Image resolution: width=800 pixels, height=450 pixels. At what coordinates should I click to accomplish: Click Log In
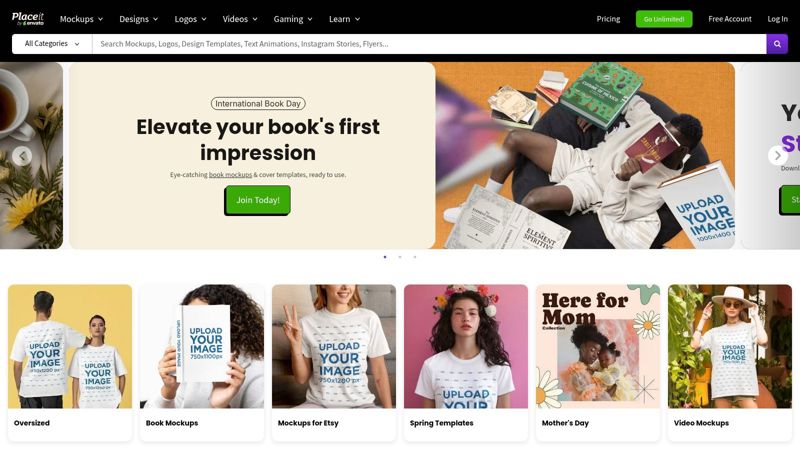pos(778,19)
